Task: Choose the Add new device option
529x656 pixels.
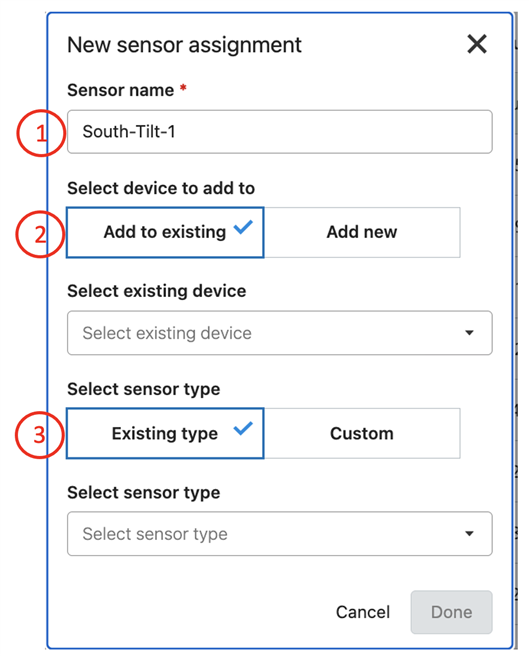Action: [x=362, y=232]
